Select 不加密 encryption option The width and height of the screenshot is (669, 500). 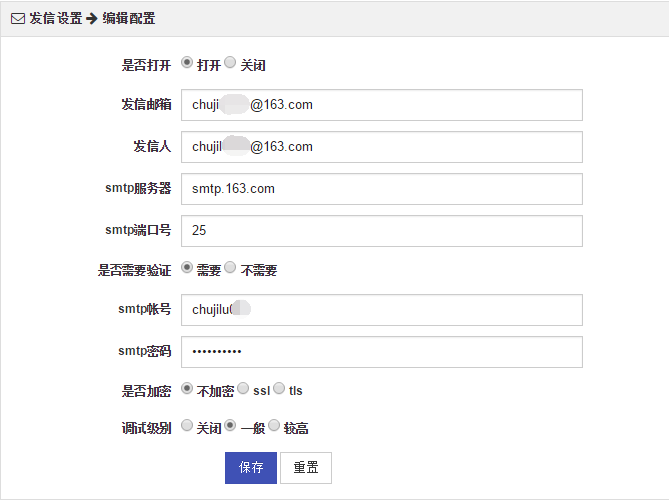coord(187,388)
